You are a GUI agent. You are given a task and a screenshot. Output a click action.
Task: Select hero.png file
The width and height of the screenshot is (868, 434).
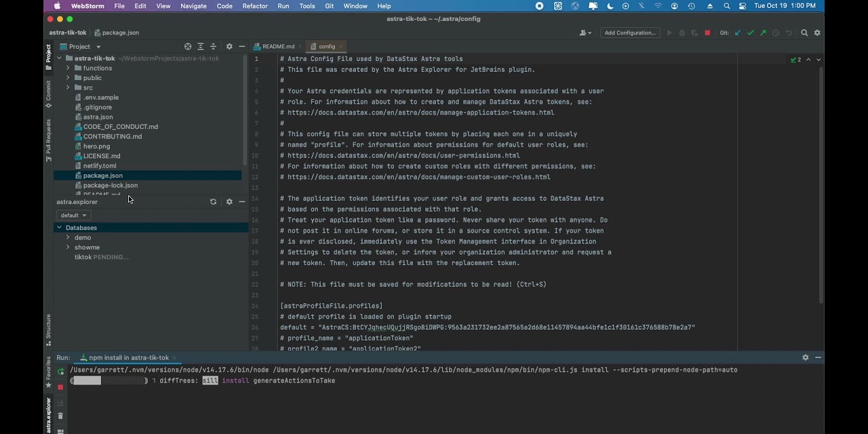click(96, 146)
